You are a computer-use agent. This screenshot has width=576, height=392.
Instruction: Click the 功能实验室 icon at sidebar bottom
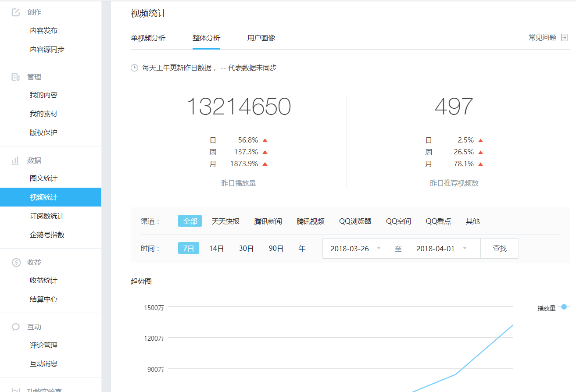(x=16, y=389)
